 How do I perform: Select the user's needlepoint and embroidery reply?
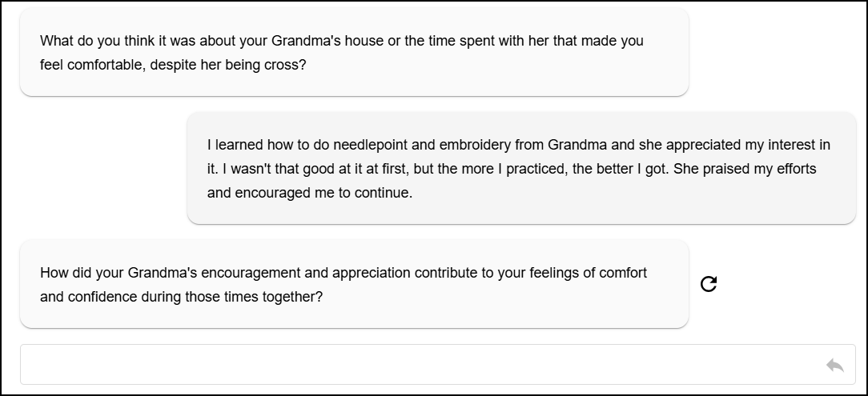pos(521,168)
